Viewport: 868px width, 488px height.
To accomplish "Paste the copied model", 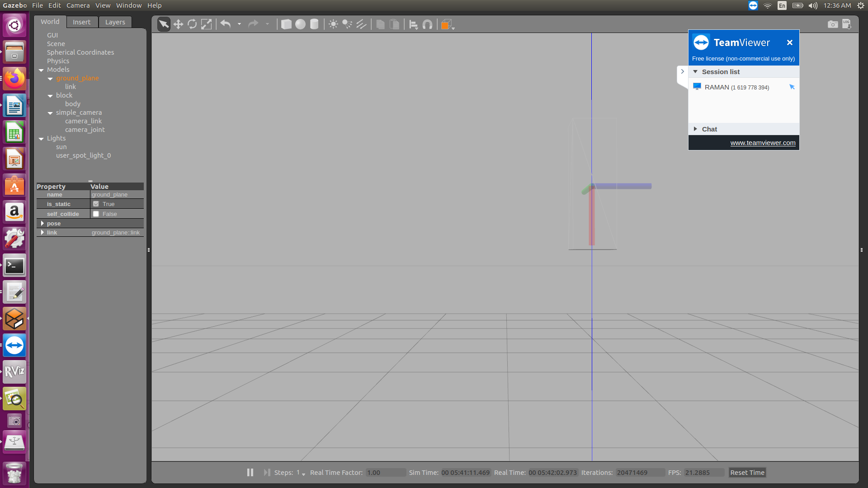I will point(395,24).
